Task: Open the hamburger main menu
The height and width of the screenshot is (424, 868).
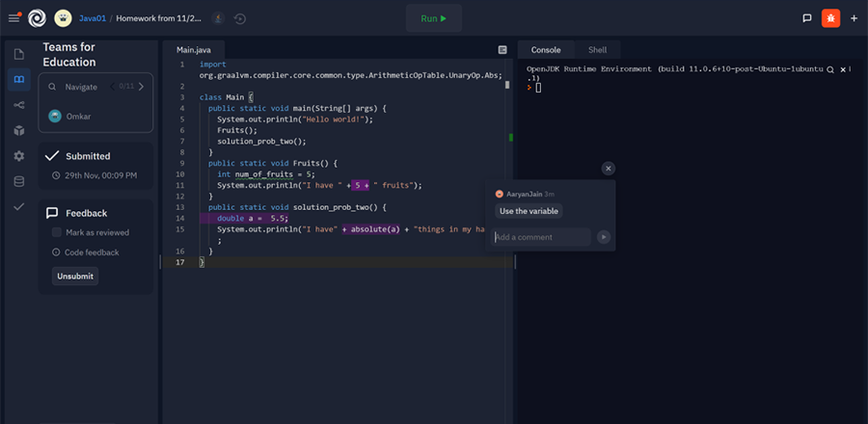Action: coord(14,17)
